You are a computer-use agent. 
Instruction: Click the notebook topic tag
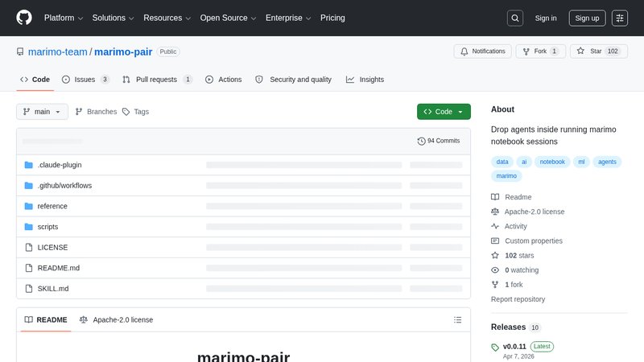[552, 162]
